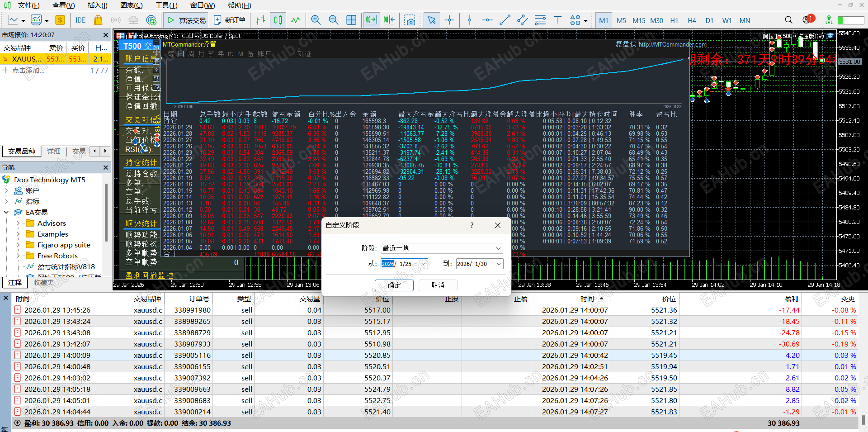The image size is (868, 432).
Task: Open the 工具(T) menu
Action: coord(166,5)
